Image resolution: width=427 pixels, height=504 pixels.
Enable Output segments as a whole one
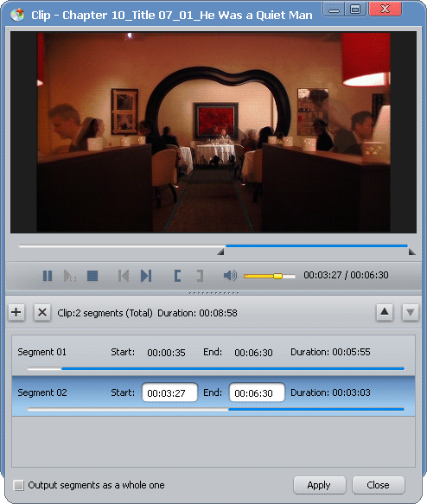click(19, 485)
